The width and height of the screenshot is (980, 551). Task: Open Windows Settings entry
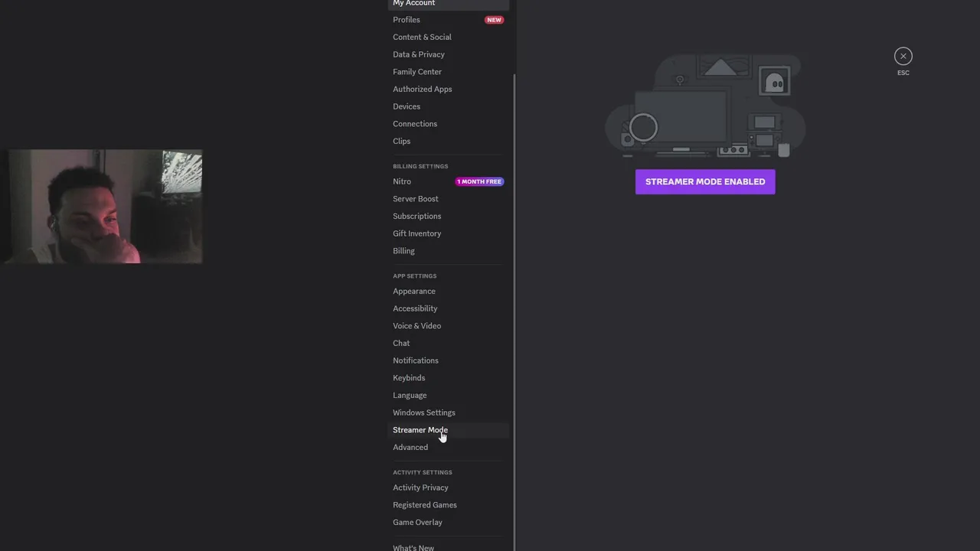448,412
